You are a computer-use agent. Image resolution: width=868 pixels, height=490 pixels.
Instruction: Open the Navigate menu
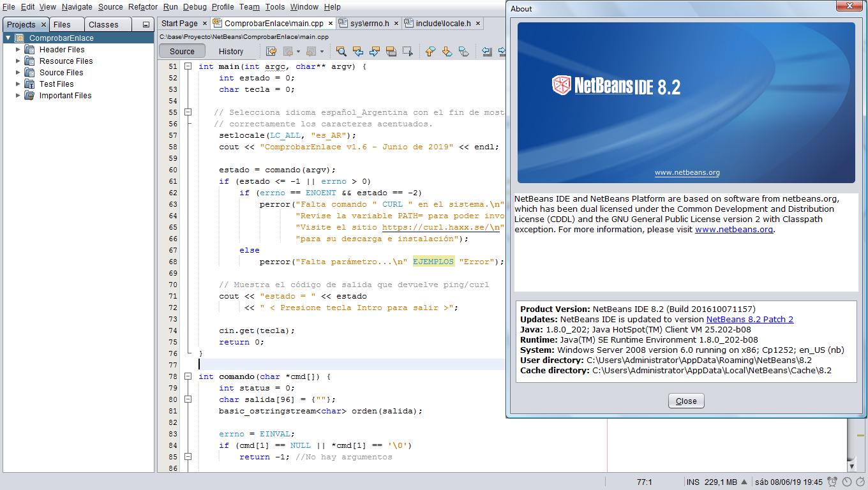[x=77, y=7]
